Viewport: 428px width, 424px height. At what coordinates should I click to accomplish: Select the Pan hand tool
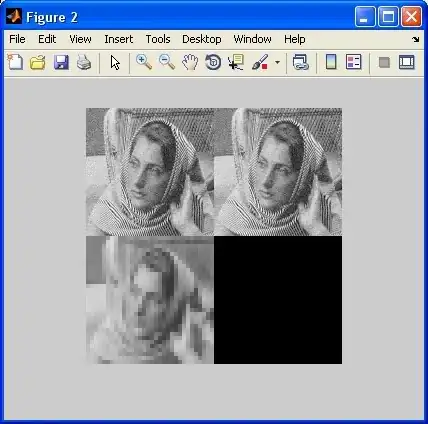click(x=190, y=62)
